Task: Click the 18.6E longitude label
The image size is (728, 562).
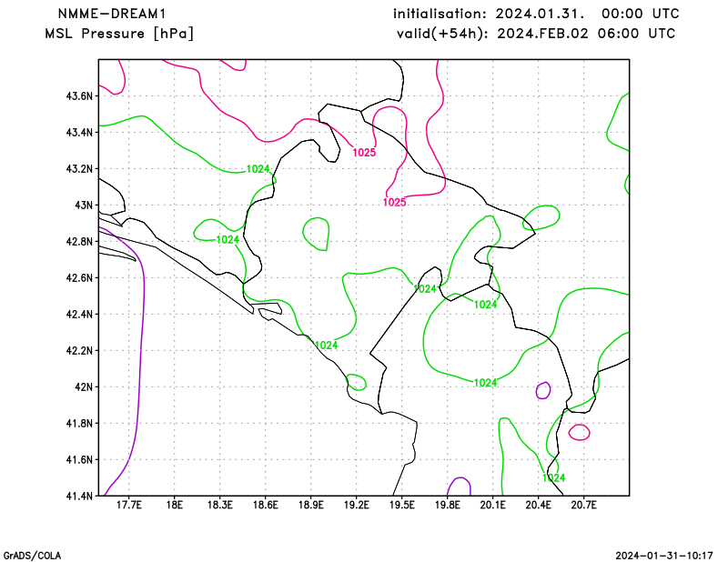Action: (265, 505)
